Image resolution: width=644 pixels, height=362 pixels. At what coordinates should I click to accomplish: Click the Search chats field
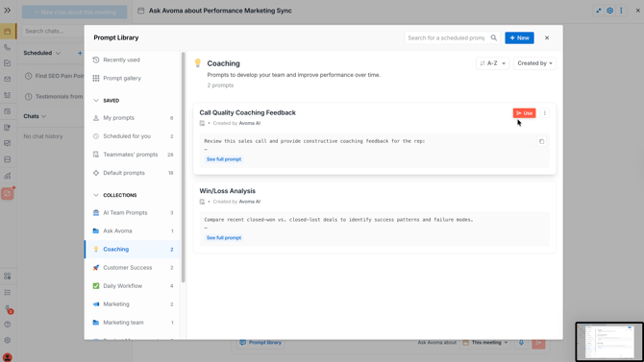(54, 31)
